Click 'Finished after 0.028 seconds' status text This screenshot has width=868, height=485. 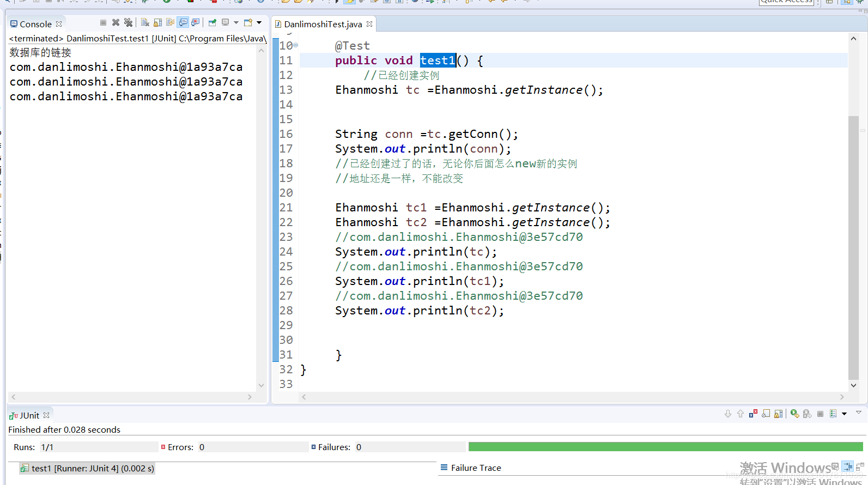pyautogui.click(x=64, y=429)
